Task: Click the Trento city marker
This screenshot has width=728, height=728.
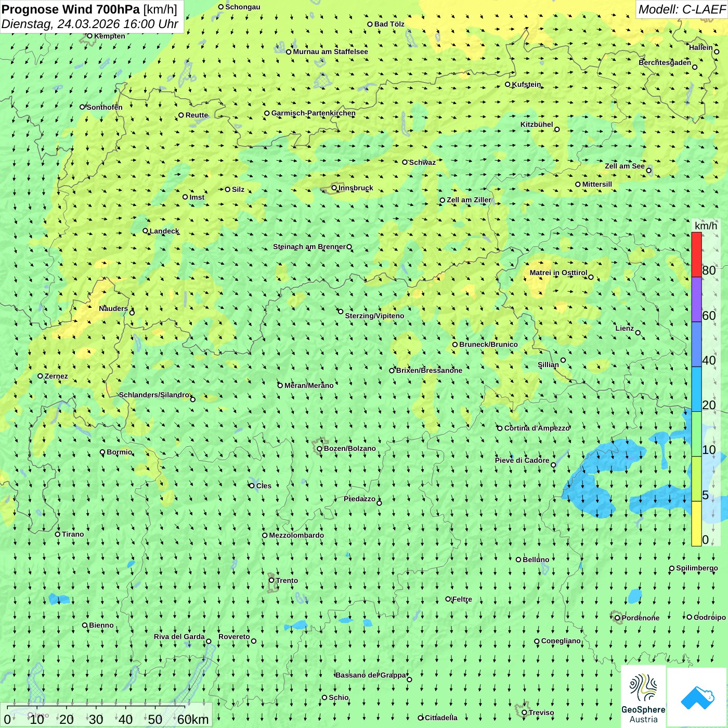Action: (271, 580)
